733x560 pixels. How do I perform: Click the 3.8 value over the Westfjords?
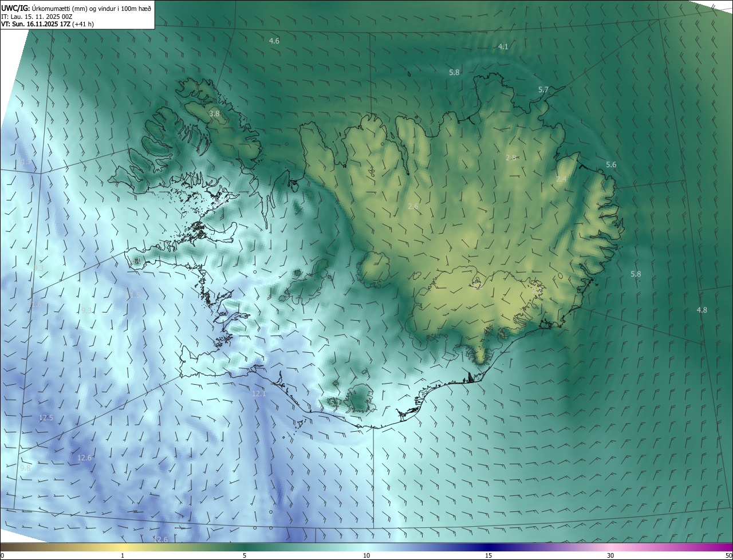tap(214, 114)
